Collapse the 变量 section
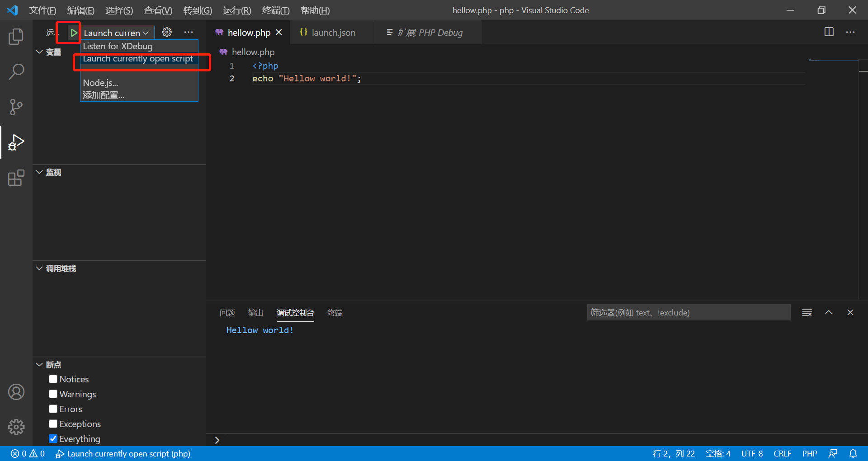The height and width of the screenshot is (461, 868). point(39,52)
